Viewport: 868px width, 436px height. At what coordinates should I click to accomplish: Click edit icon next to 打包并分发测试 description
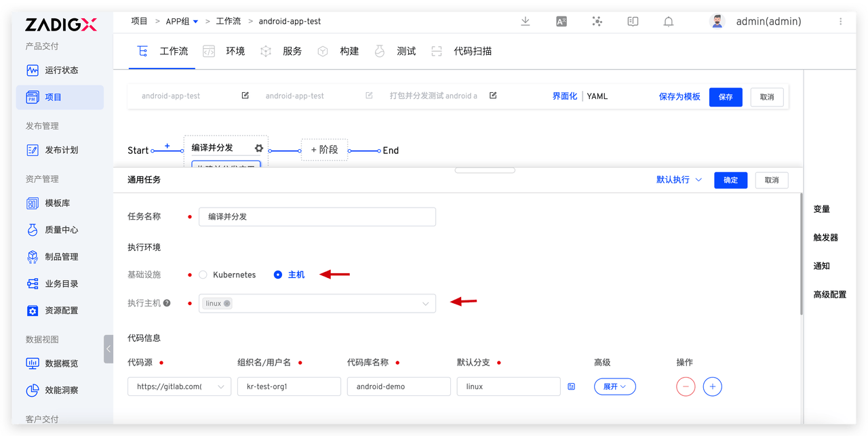[493, 96]
